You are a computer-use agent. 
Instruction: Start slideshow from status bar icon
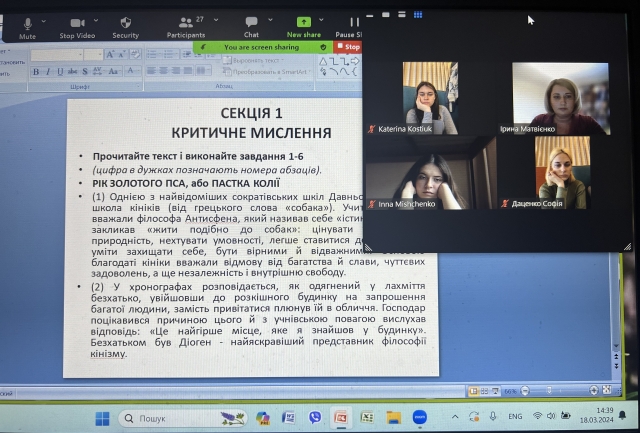pyautogui.click(x=496, y=391)
